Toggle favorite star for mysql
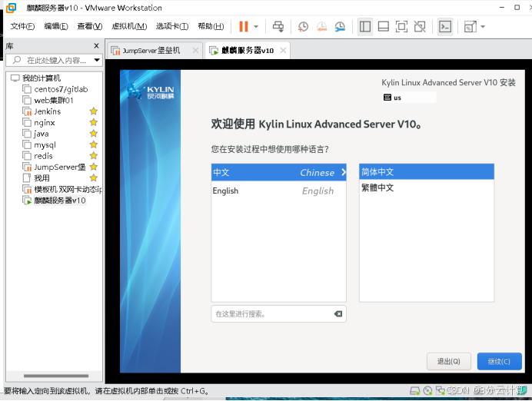 coord(94,144)
